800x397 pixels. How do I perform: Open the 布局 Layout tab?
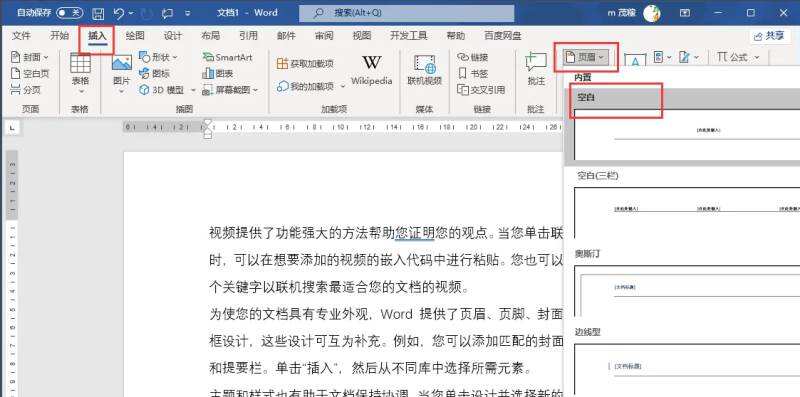(210, 36)
